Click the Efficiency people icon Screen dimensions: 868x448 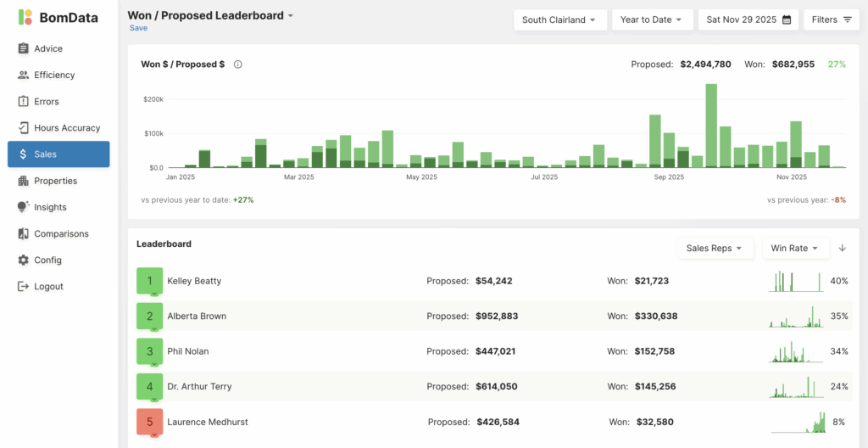coord(24,76)
